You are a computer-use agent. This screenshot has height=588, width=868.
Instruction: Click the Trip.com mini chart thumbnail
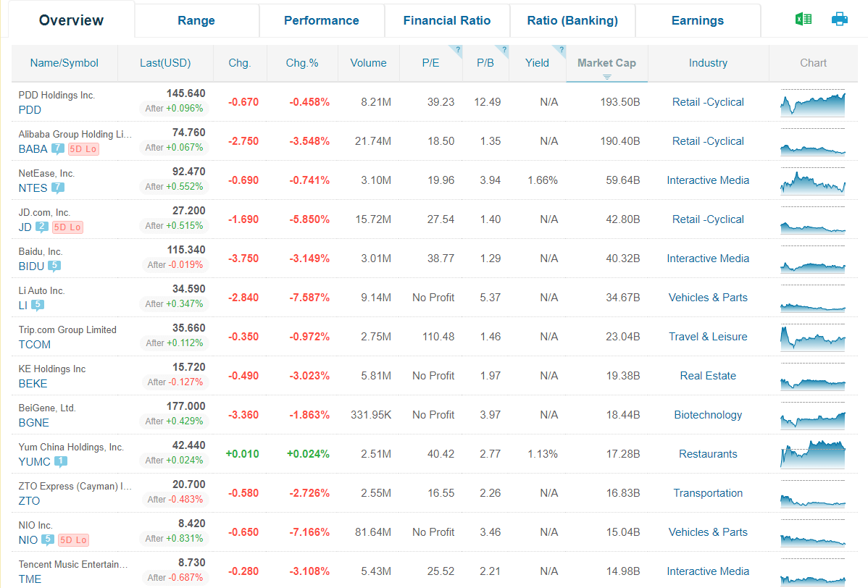pos(813,337)
